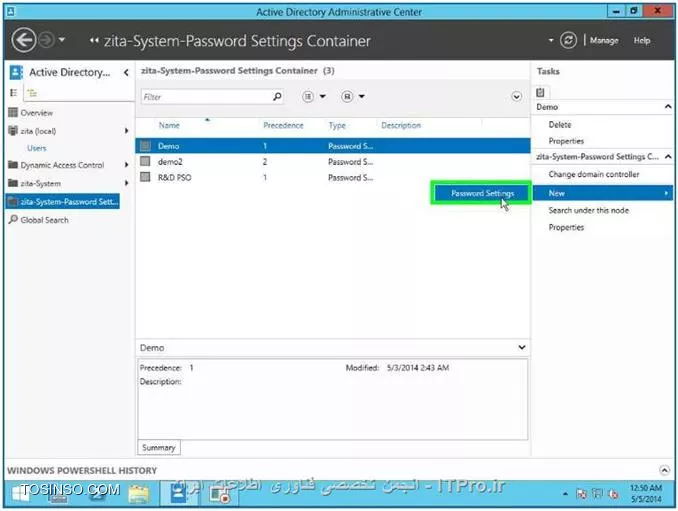Select the Summary tab
The image size is (678, 511).
coord(159,447)
